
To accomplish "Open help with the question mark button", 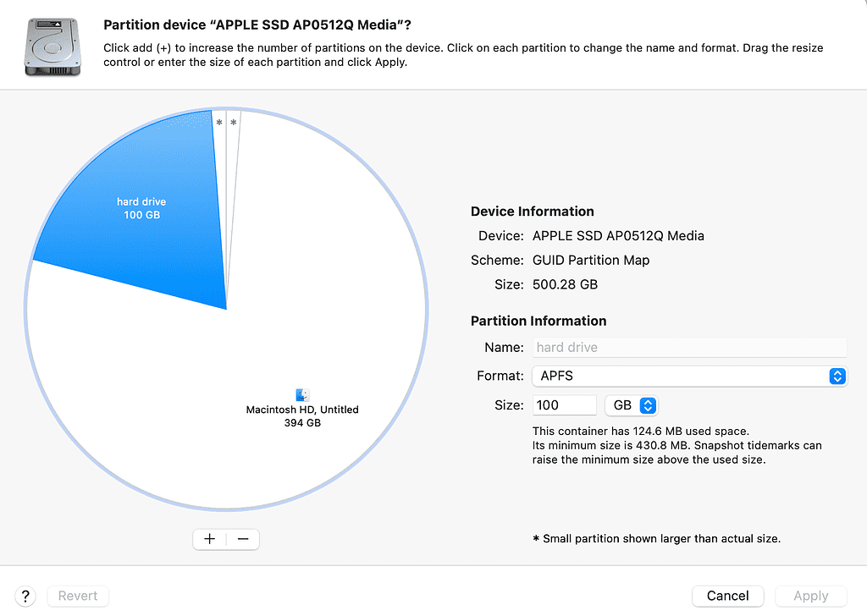I will [x=26, y=596].
